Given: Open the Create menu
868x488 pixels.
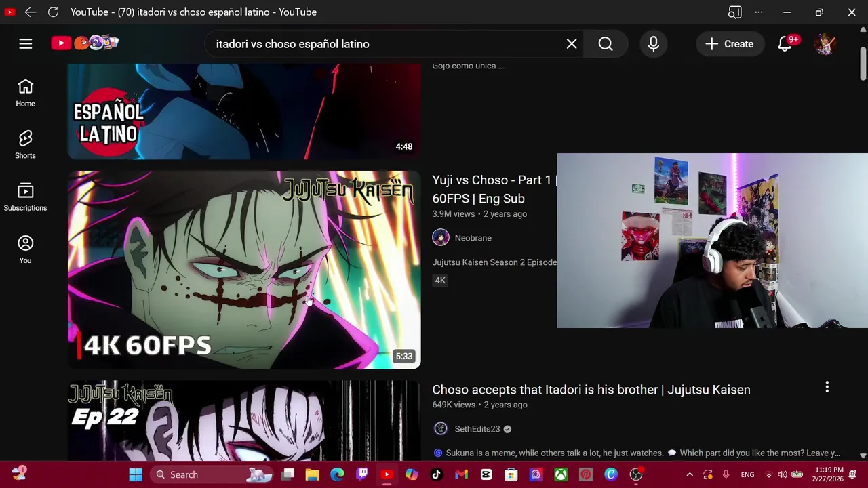Looking at the screenshot, I should [729, 44].
